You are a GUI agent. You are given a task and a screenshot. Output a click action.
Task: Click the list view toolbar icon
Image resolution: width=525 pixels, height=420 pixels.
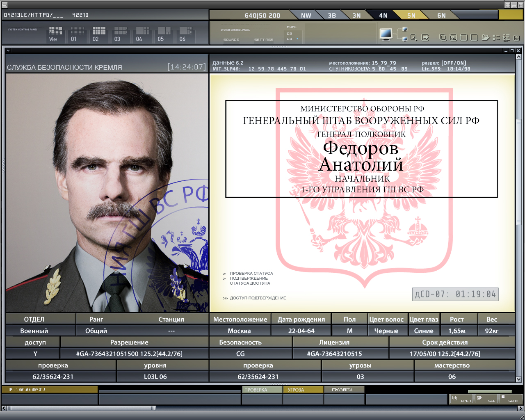tap(496, 37)
